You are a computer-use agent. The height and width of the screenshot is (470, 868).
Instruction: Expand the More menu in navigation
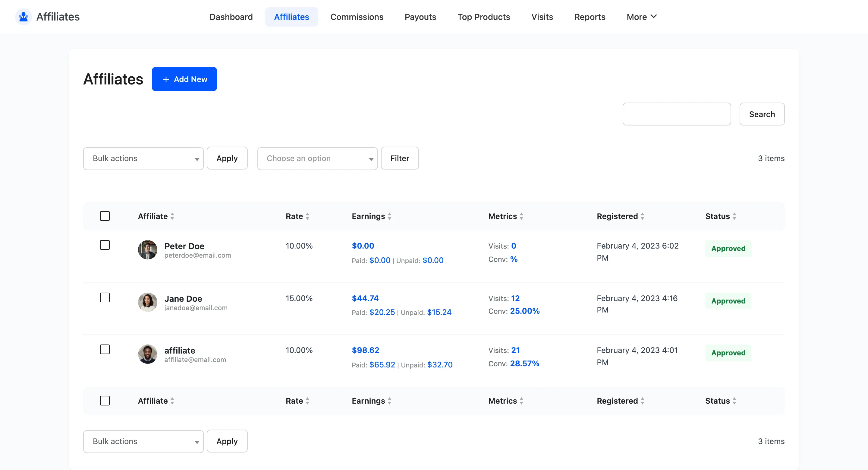tap(642, 17)
